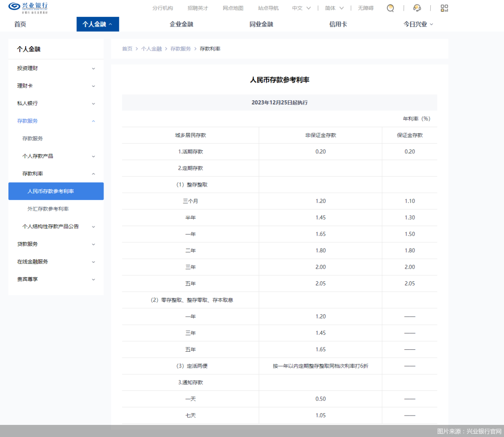This screenshot has height=437, width=504.
Task: Select 首页 from the main navigation
Action: point(19,24)
